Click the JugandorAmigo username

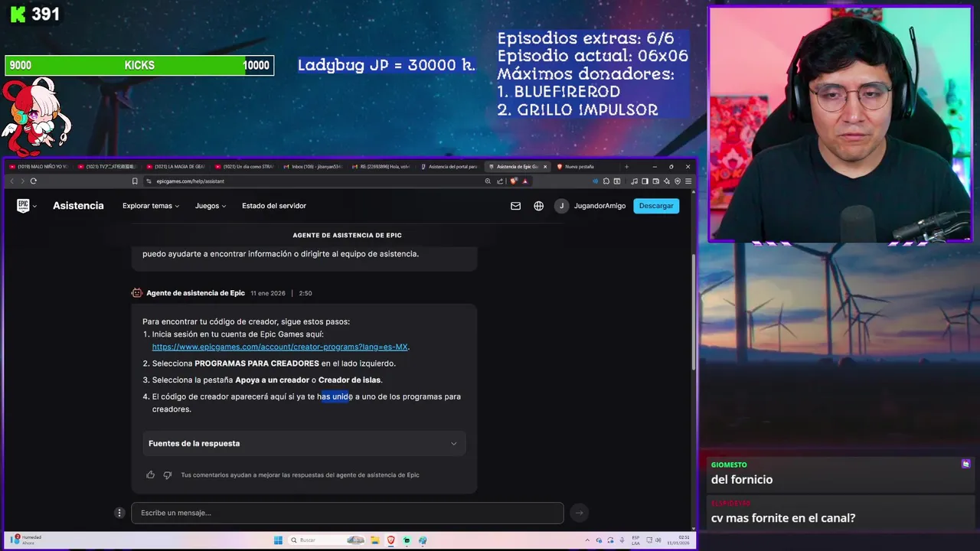tap(599, 206)
